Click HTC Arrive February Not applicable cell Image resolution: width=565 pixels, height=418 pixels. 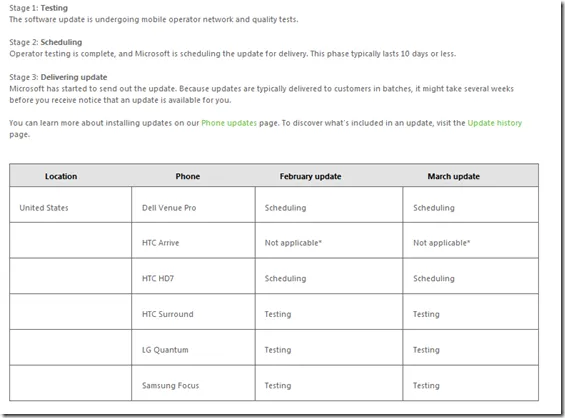click(x=329, y=240)
